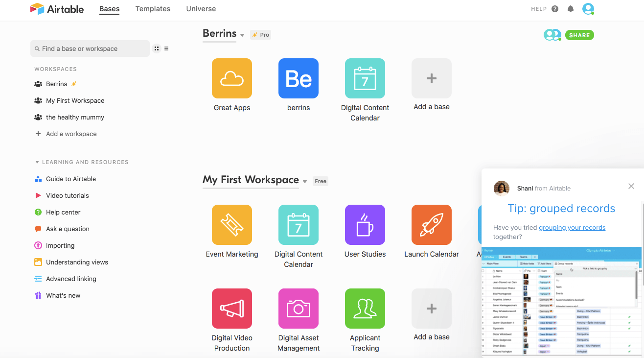
Task: Open the berrins base icon
Action: (x=299, y=78)
